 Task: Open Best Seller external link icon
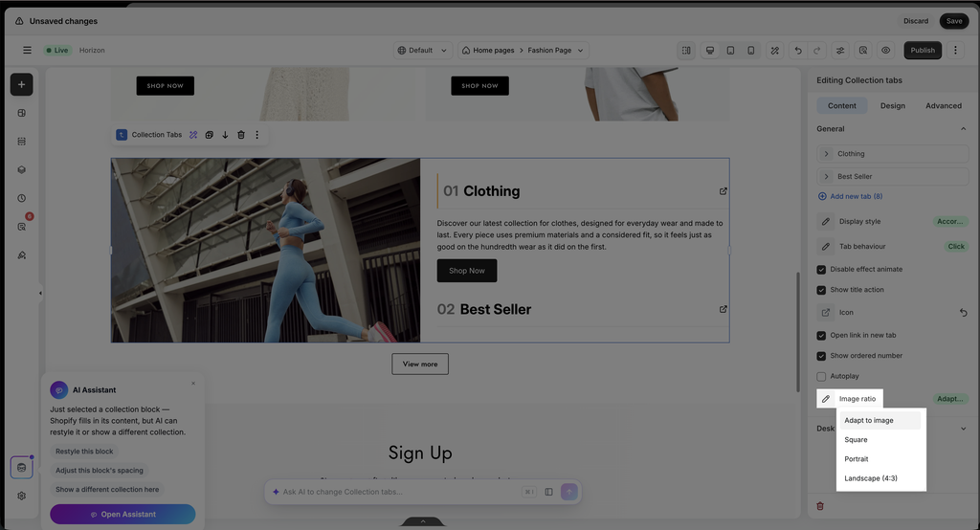click(724, 309)
